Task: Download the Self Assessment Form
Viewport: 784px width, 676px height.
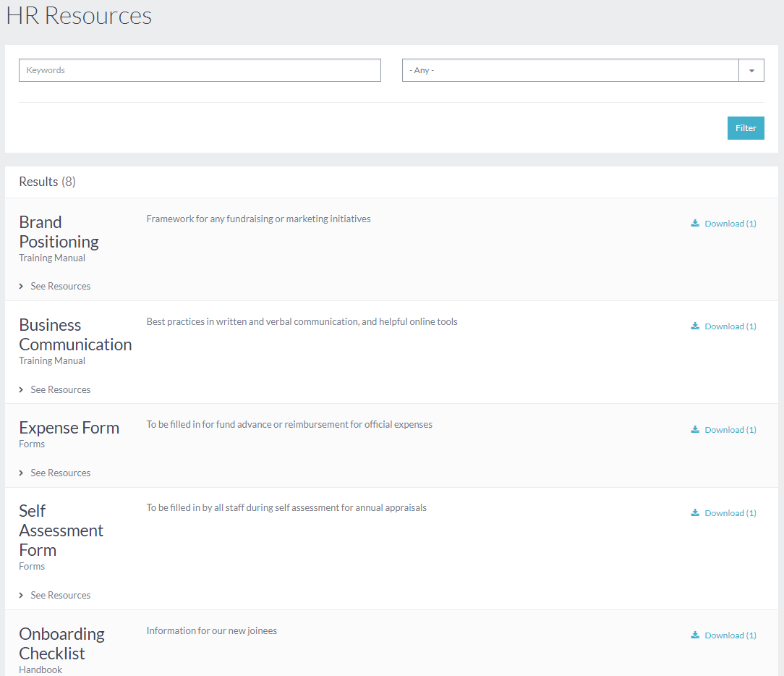Action: pyautogui.click(x=723, y=513)
